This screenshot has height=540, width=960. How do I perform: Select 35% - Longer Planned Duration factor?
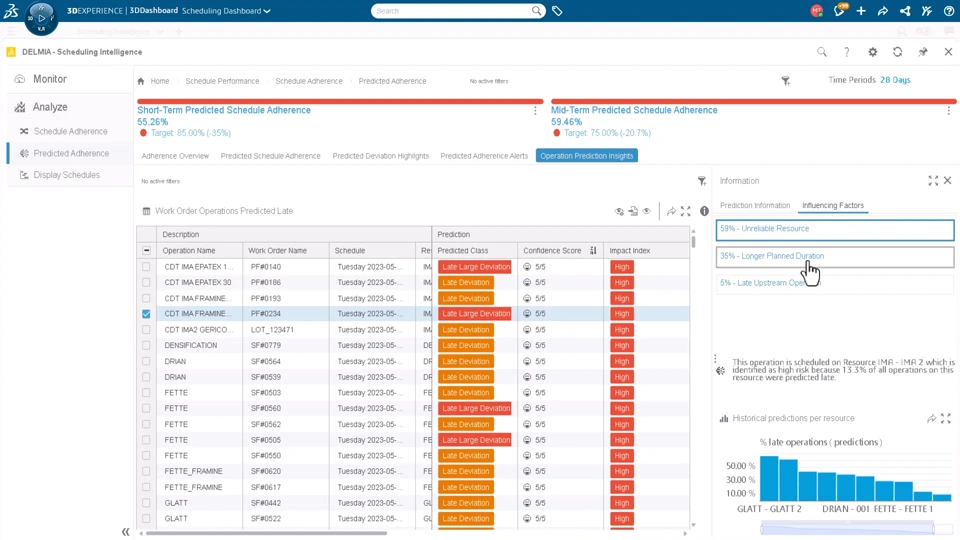point(835,257)
